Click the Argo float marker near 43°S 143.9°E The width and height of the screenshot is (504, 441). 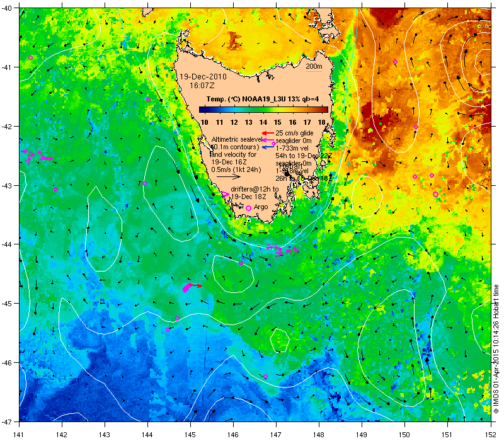tap(145, 184)
